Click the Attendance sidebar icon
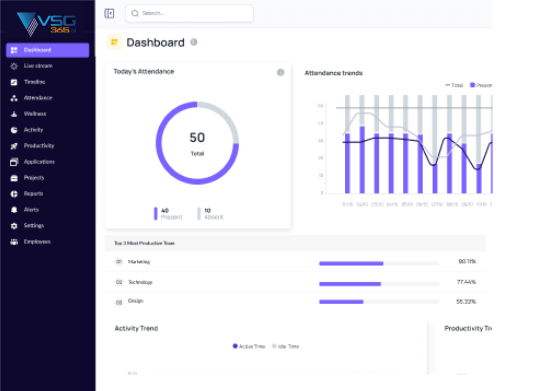This screenshot has width=548, height=391. coord(14,98)
